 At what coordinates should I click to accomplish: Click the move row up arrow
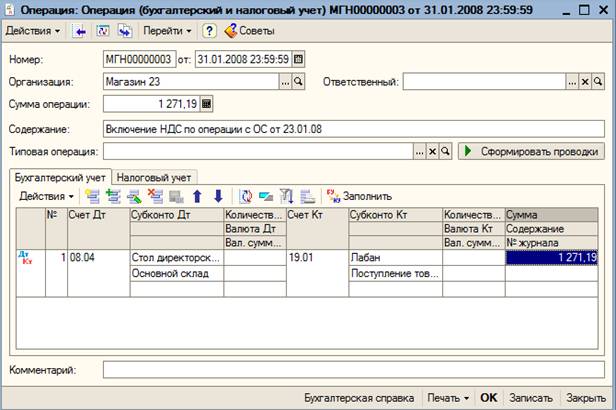(198, 196)
